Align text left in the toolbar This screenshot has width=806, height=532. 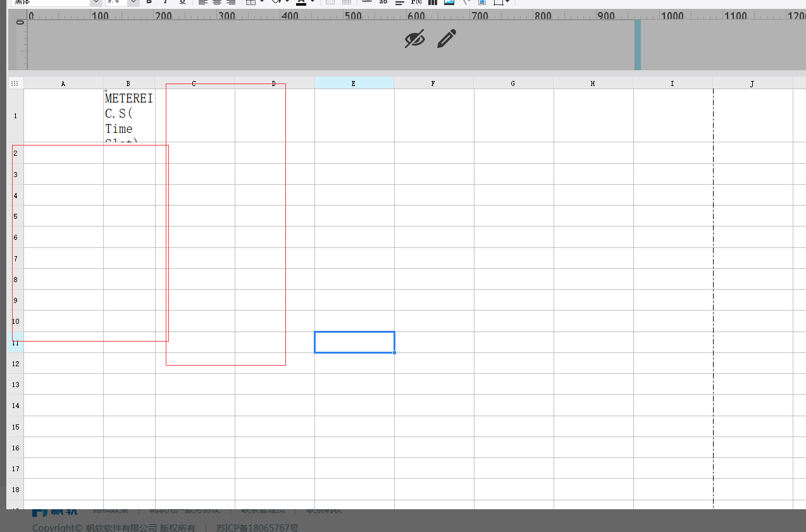202,2
